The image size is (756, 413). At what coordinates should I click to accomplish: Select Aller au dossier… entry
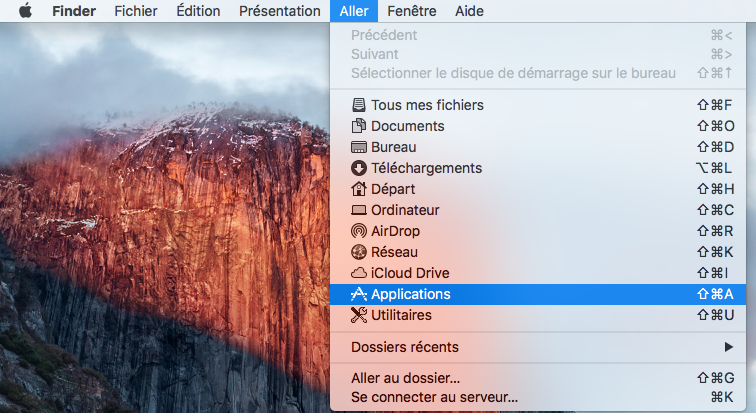pos(405,378)
